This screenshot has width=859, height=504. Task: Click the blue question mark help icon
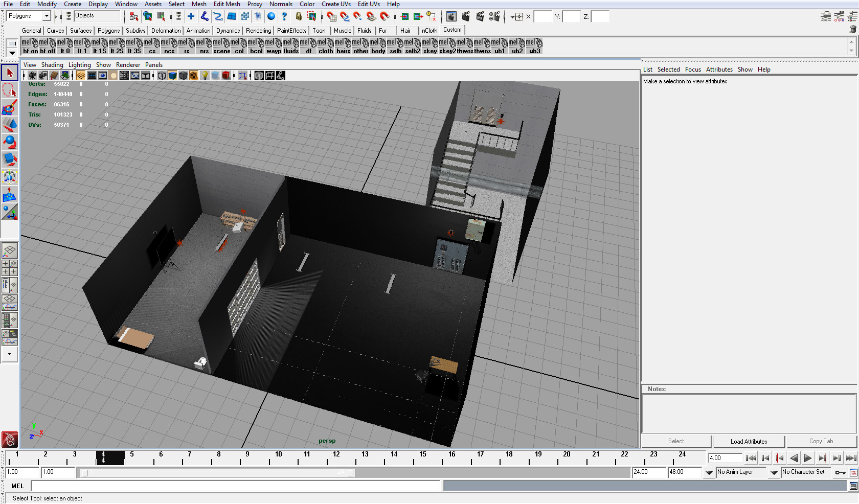[284, 16]
